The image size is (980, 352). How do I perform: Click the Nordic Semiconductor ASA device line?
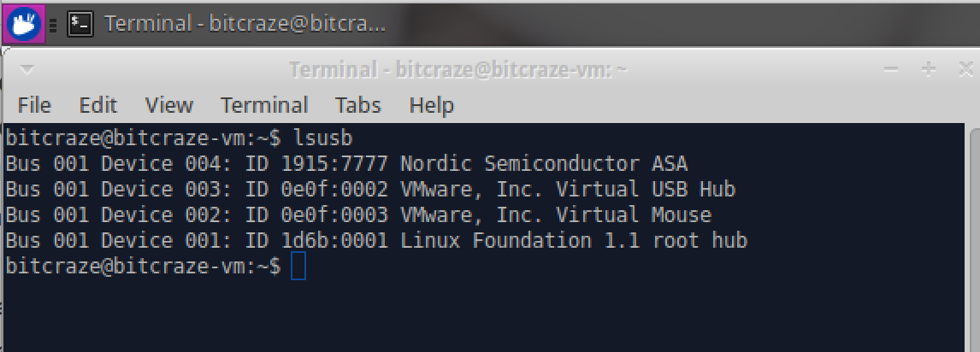[x=346, y=163]
